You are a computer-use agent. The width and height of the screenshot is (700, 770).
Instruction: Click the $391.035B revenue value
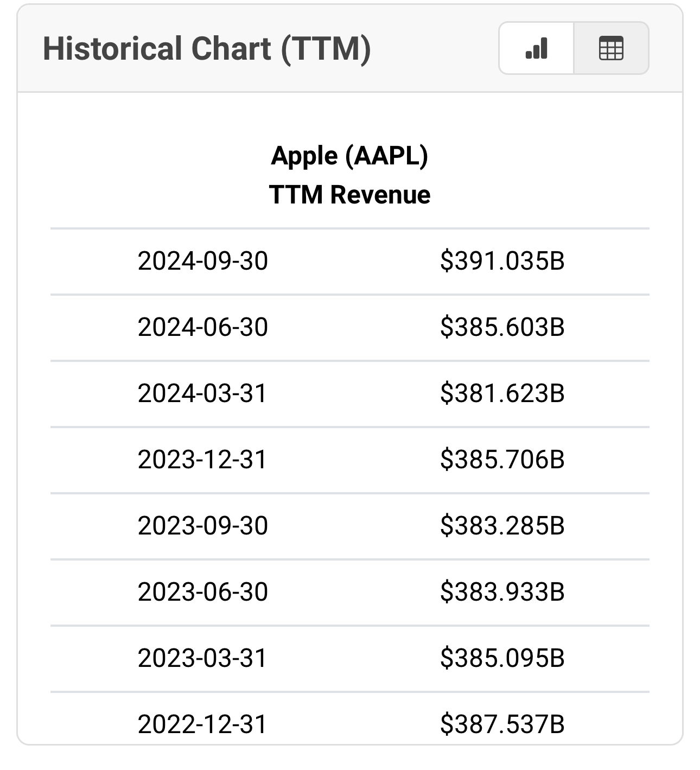(x=502, y=261)
